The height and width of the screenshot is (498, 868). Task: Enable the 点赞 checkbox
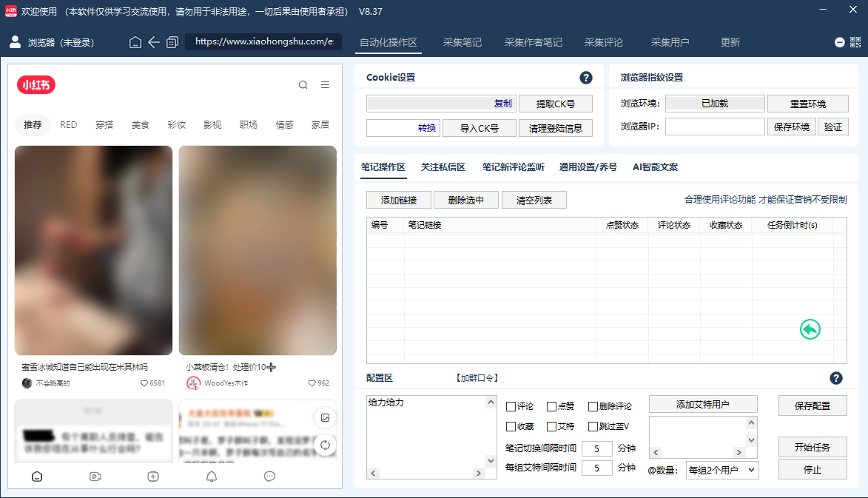coord(551,407)
